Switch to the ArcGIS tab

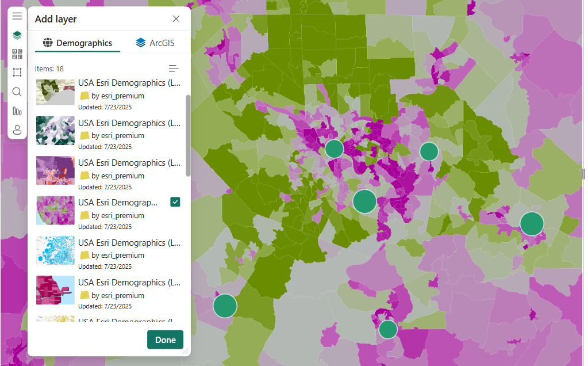click(x=154, y=43)
